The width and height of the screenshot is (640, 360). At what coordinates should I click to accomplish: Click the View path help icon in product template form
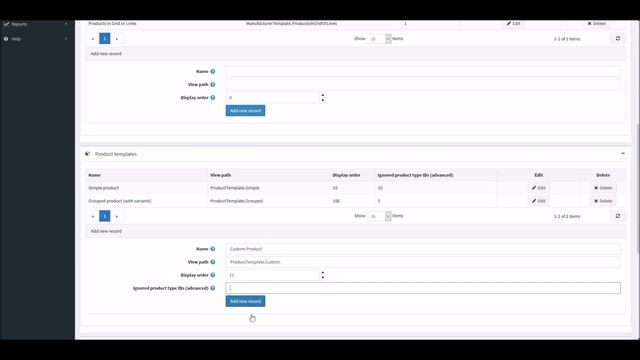pos(213,262)
